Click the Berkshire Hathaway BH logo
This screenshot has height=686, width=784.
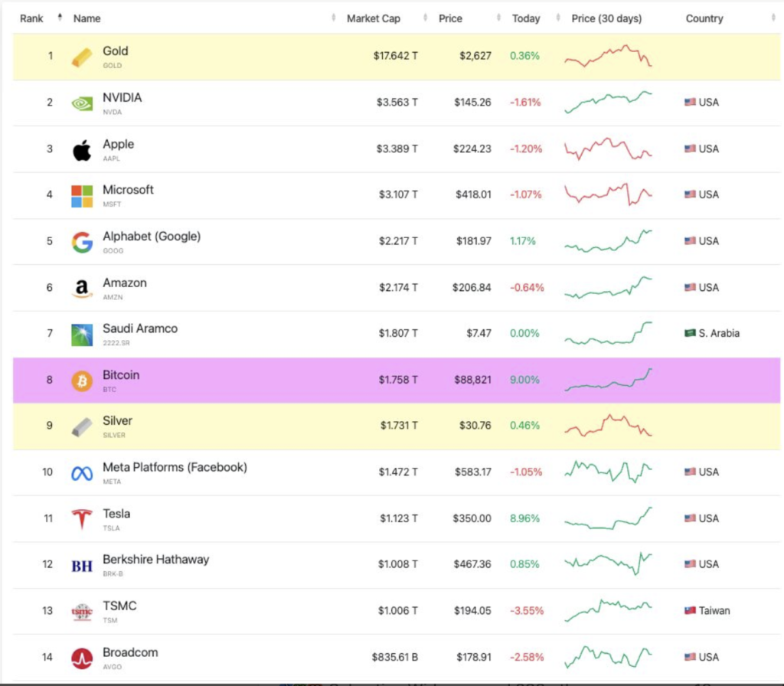81,566
